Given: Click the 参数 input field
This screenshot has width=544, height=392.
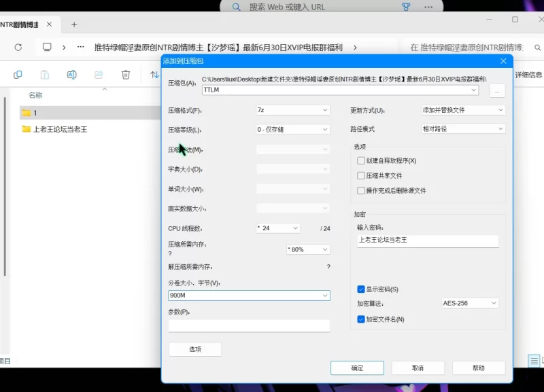Looking at the screenshot, I should pyautogui.click(x=249, y=326).
